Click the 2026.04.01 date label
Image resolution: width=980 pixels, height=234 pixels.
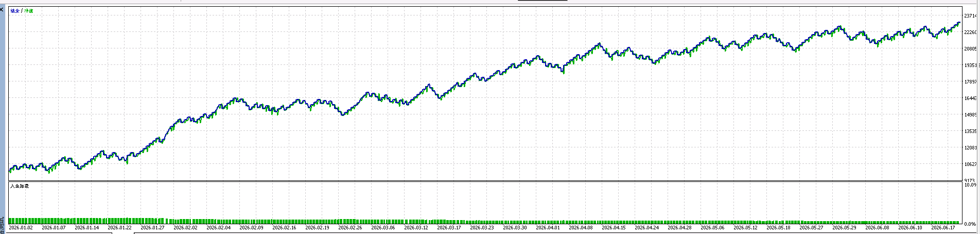click(548, 227)
